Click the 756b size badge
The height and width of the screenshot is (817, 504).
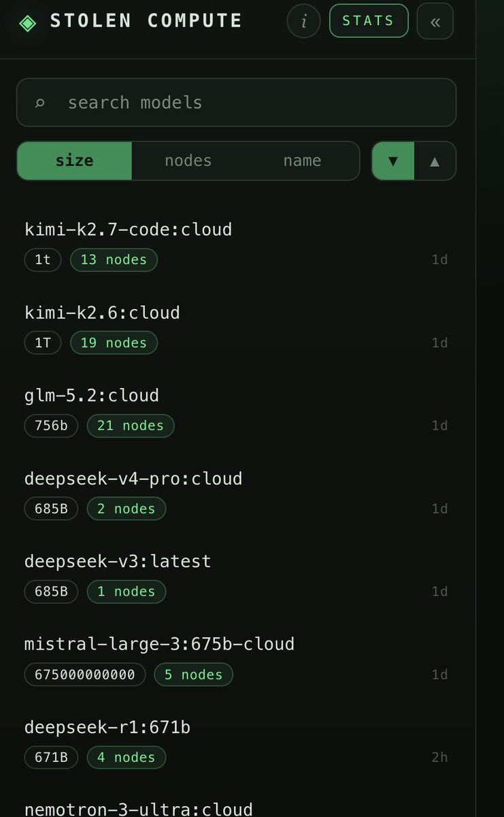coord(51,426)
